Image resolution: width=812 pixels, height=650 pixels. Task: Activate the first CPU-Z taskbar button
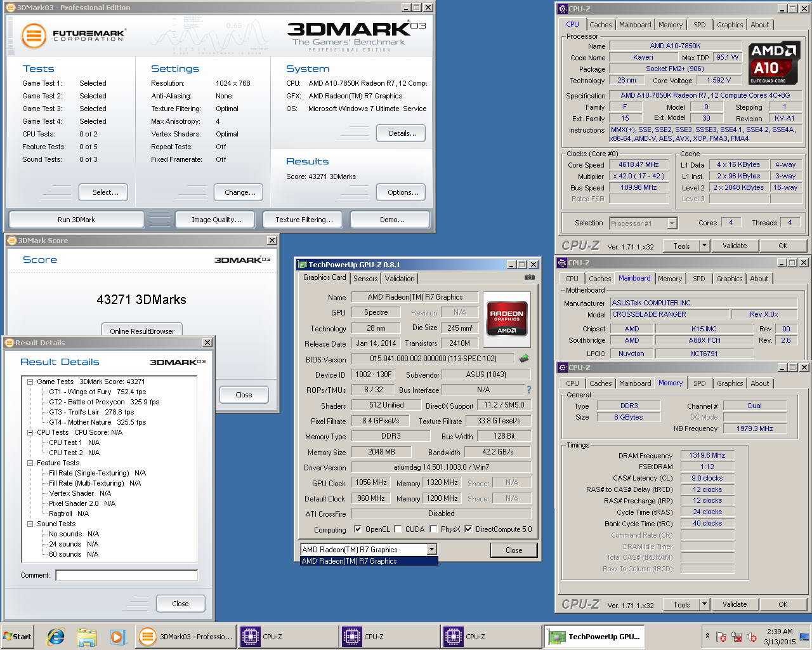(x=287, y=637)
